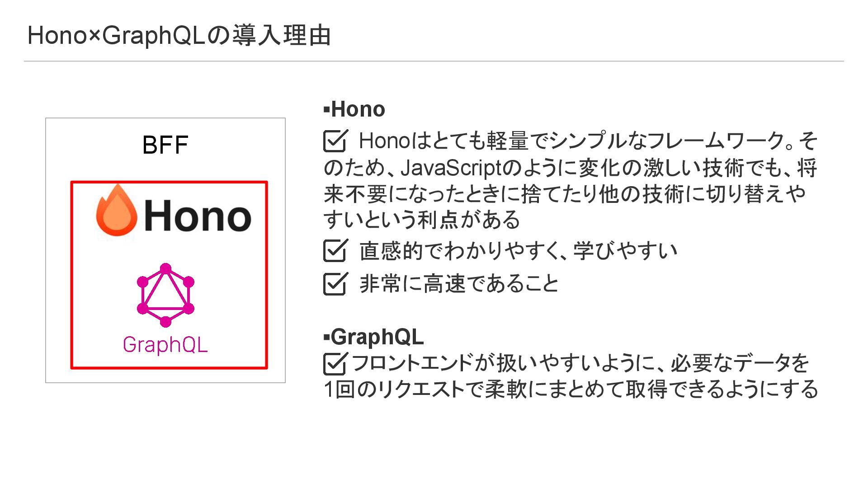
Task: Click the horizontal divider under the title
Action: coord(434,61)
